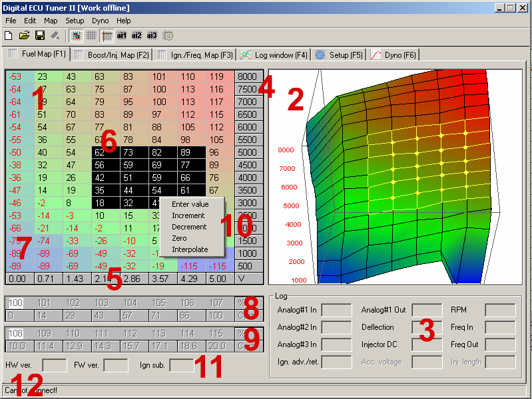Toggle the plain yellow grid toolbar button
This screenshot has width=532, height=399.
pos(91,36)
